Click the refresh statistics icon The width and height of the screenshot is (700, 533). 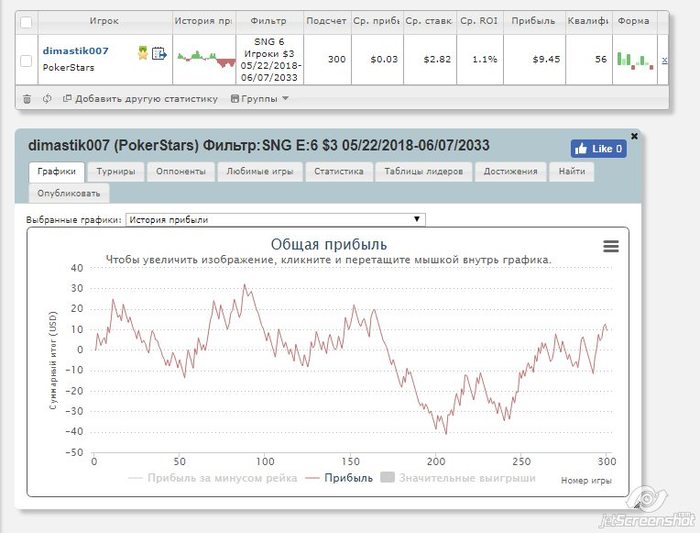point(47,99)
